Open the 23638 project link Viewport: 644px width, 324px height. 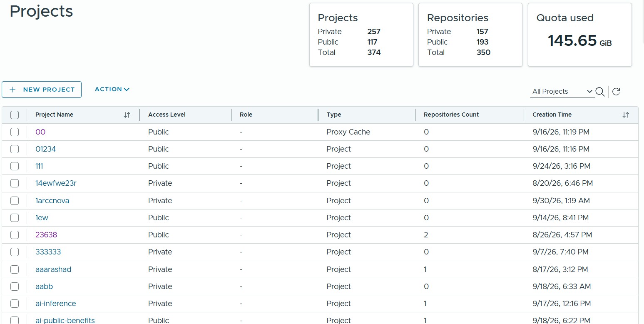46,235
